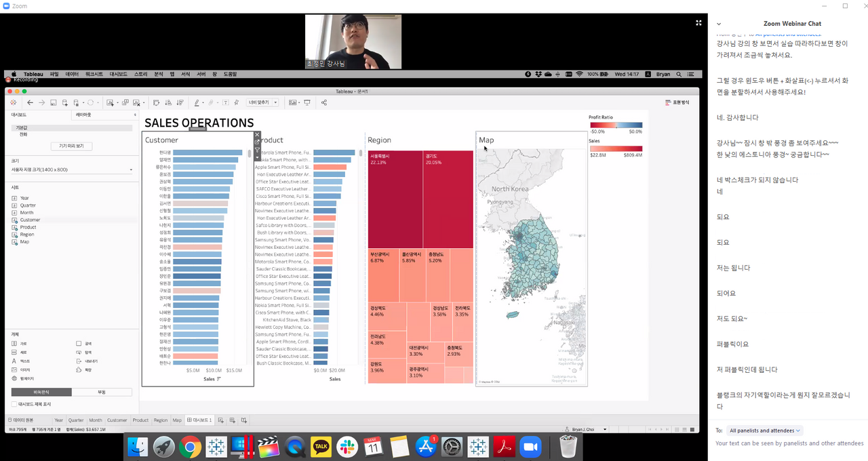Viewport: 868px width, 461px height.
Task: Open the Show Me (표현 방식) panel
Action: point(677,102)
